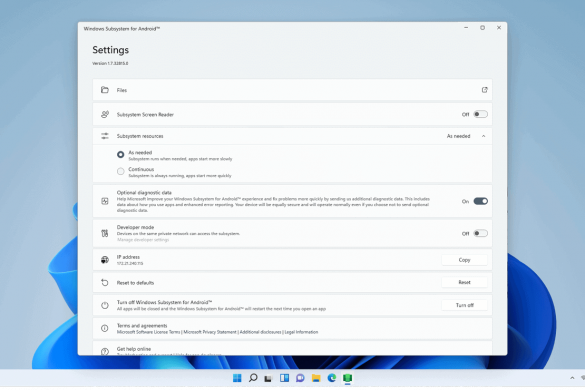Show hidden icons in system tray
Screen dimensions: 585x390
click(572, 378)
